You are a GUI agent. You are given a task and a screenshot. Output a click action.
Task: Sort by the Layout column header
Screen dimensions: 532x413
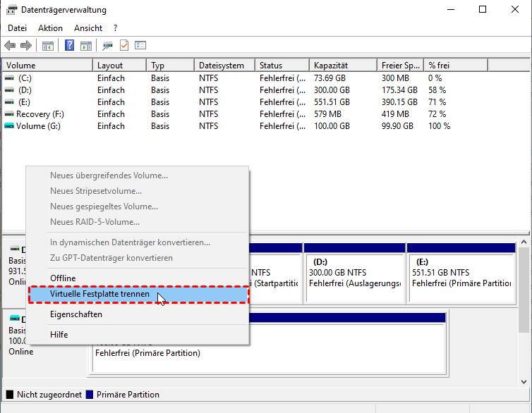(x=120, y=66)
